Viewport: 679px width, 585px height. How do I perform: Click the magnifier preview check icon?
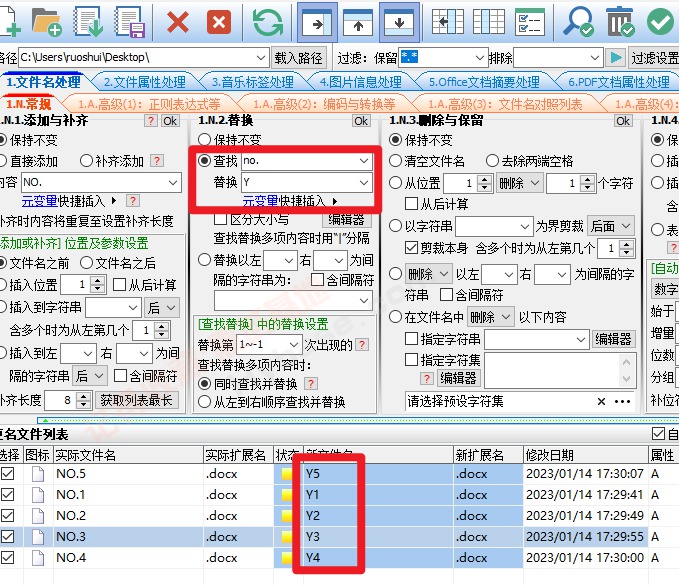tap(579, 22)
